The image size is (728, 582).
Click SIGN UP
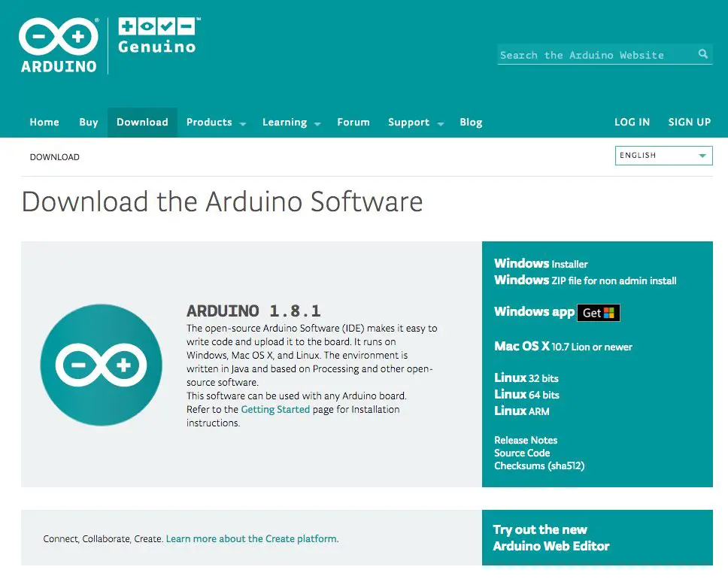point(690,122)
